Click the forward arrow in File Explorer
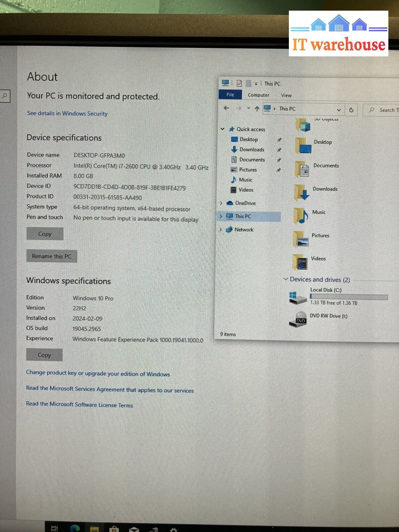This screenshot has width=399, height=532. coord(239,108)
